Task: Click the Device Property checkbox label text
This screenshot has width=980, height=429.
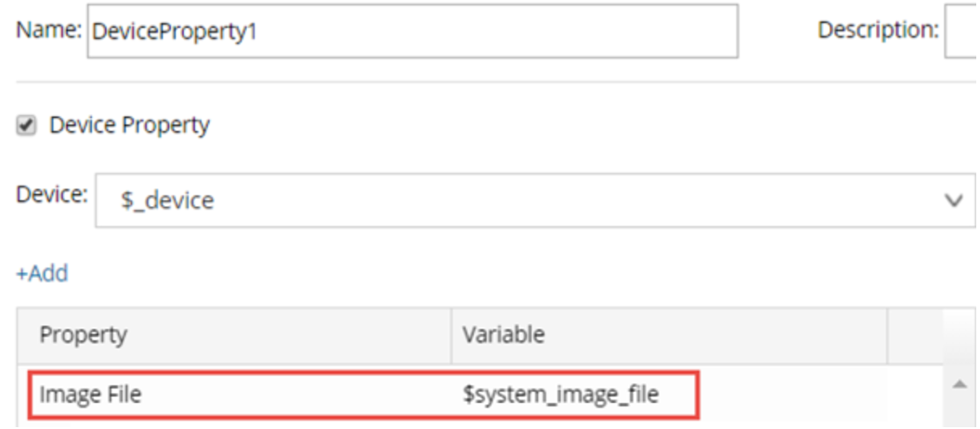Action: click(129, 124)
